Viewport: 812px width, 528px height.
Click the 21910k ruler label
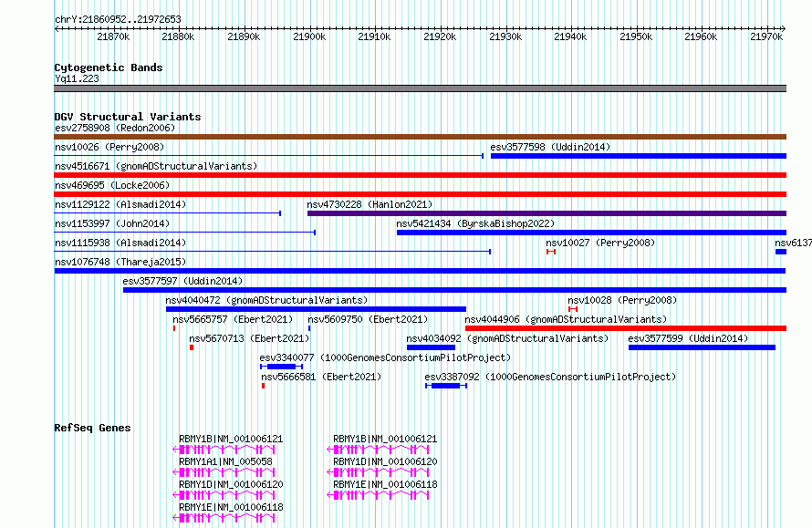coord(374,36)
